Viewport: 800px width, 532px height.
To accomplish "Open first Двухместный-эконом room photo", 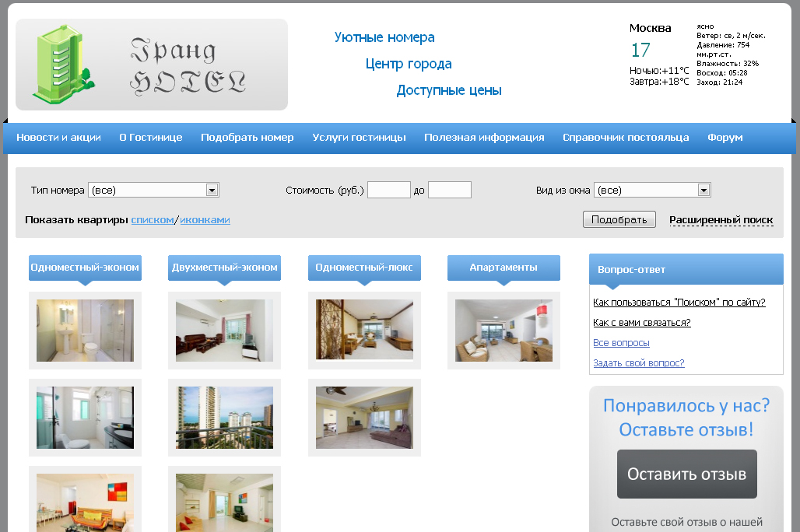I will pyautogui.click(x=224, y=331).
